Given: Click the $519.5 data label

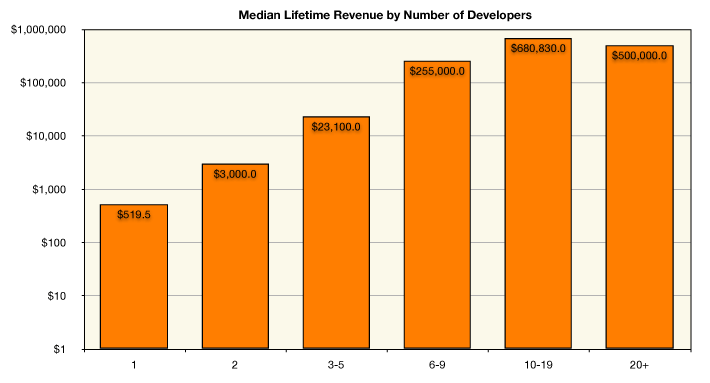Looking at the screenshot, I should [x=134, y=215].
